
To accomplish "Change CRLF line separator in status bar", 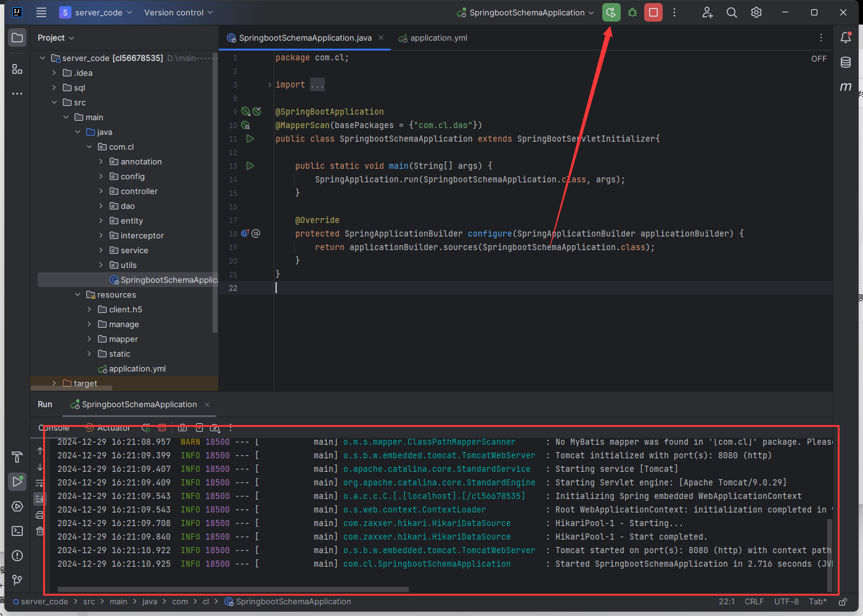I will click(x=754, y=602).
